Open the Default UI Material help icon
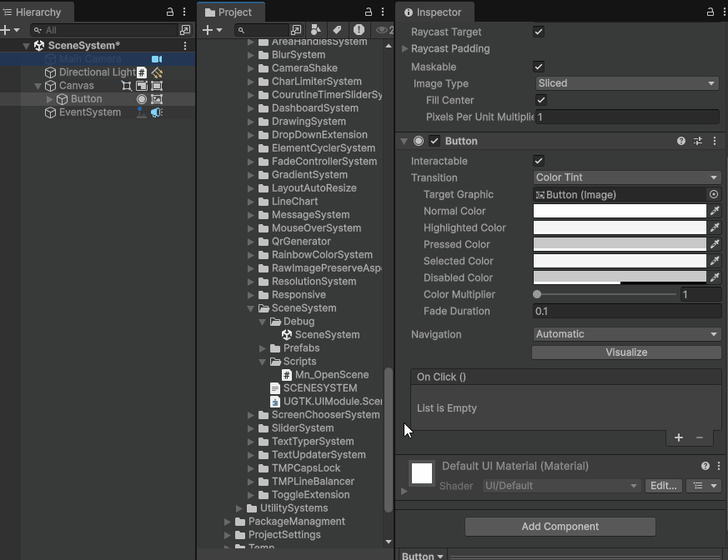728x560 pixels. pyautogui.click(x=705, y=466)
